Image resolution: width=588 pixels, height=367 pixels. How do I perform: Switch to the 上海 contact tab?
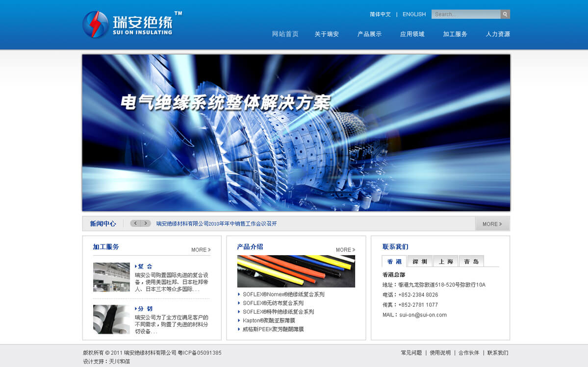[446, 262]
